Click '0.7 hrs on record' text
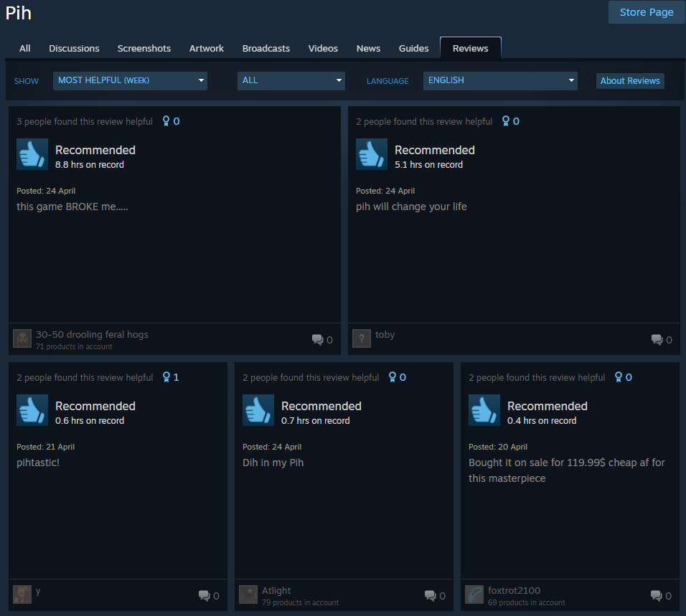 pos(316,420)
